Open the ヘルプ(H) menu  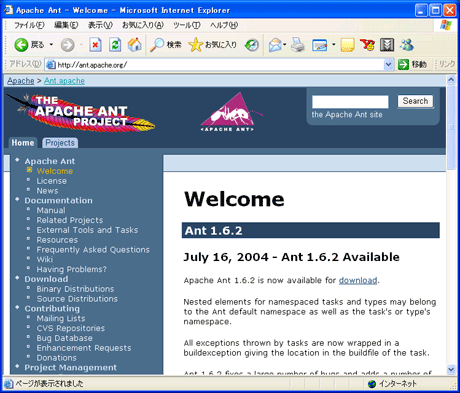tap(224, 25)
